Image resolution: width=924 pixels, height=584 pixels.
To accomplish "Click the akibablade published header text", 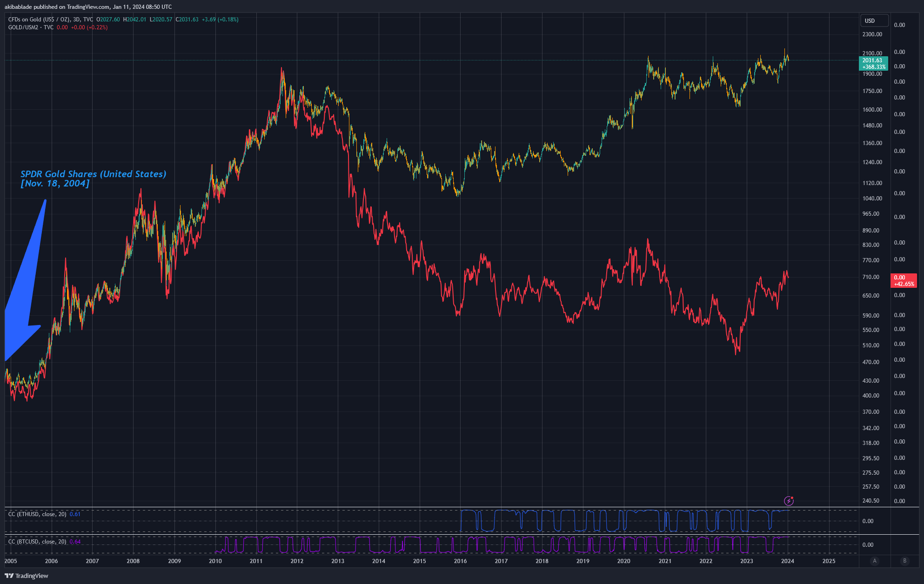I will coord(88,7).
